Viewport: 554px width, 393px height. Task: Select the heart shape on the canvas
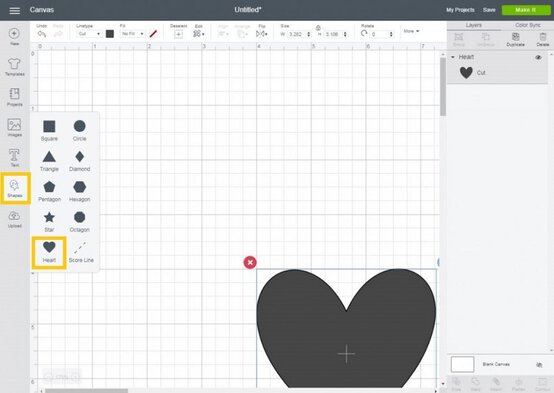(346, 329)
